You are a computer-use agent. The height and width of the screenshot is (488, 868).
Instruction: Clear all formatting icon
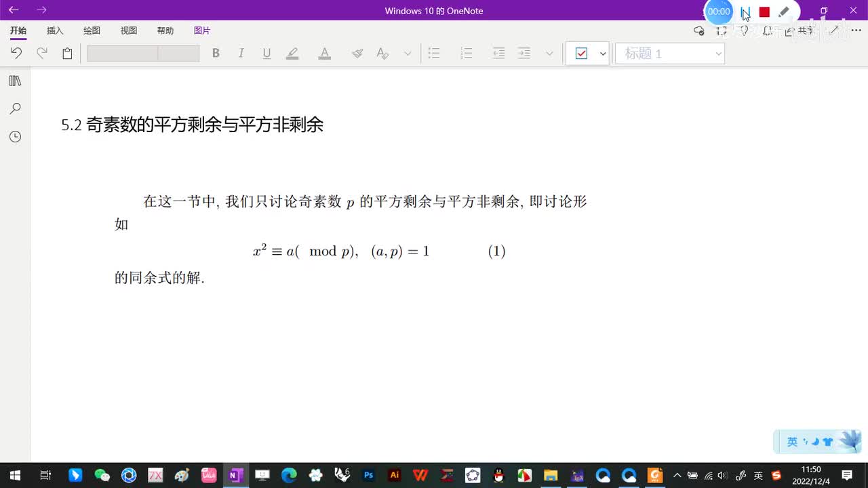(x=382, y=53)
